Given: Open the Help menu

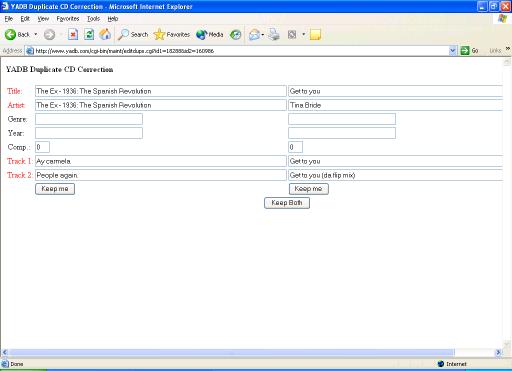Looking at the screenshot, I should pos(113,19).
